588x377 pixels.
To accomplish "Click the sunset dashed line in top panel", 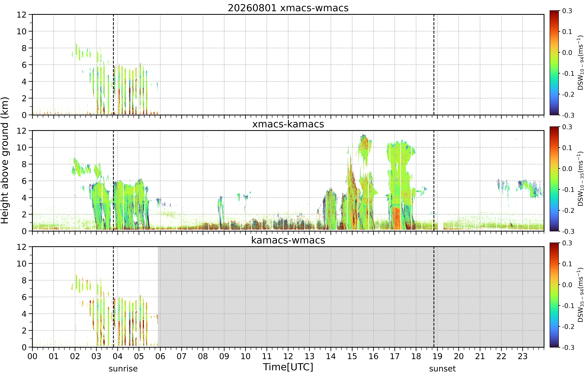I will [434, 65].
